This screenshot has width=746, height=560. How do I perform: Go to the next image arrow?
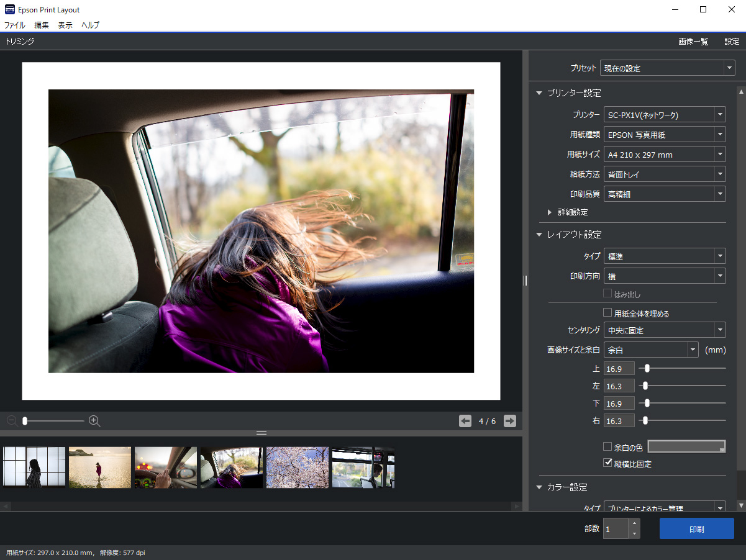click(510, 421)
